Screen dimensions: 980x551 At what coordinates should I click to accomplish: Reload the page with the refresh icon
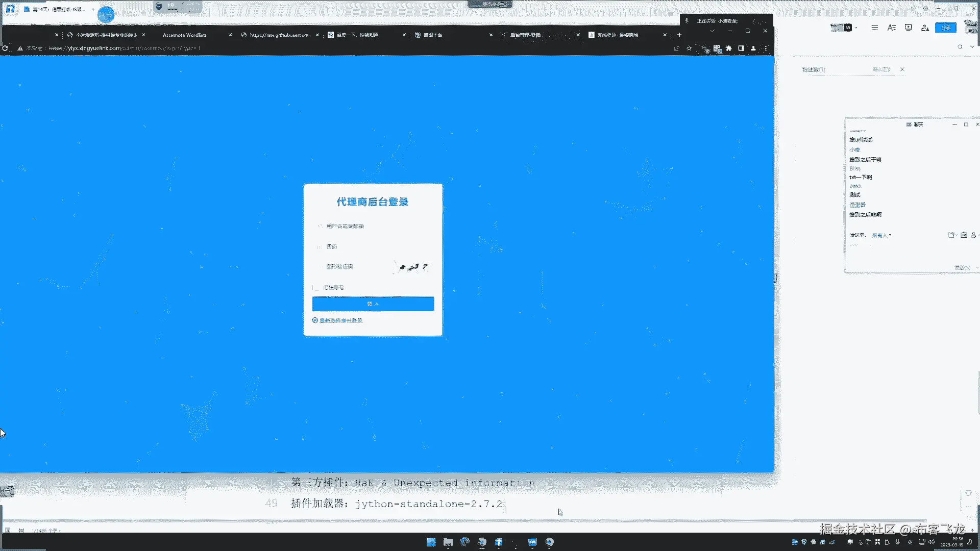(5, 48)
